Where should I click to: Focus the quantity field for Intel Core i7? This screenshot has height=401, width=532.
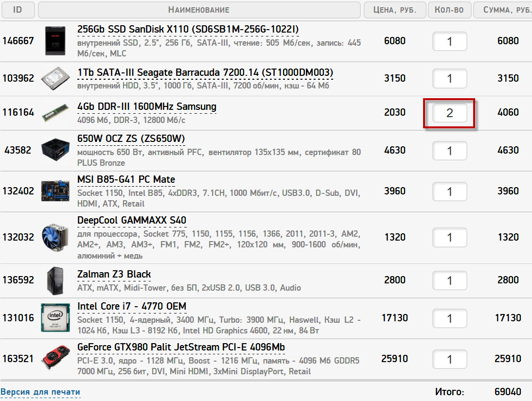[x=449, y=318]
